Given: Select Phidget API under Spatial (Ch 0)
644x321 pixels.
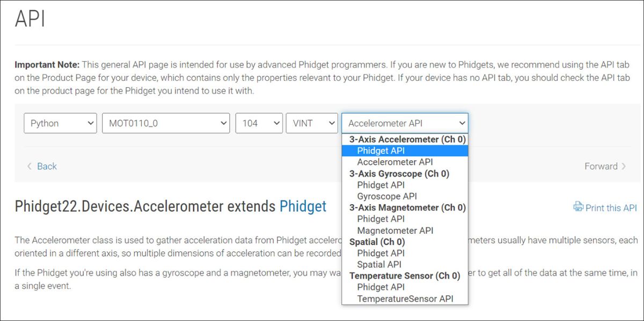Looking at the screenshot, I should point(381,253).
